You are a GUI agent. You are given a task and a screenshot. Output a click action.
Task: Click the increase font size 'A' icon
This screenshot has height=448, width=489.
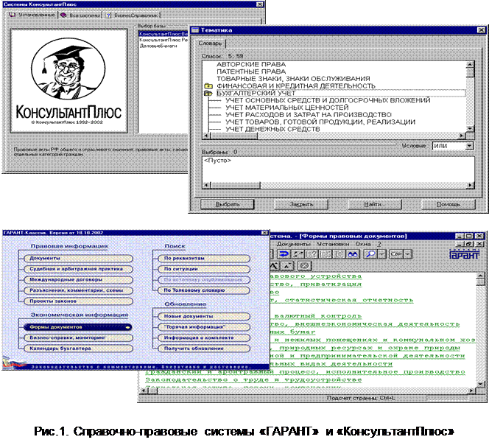pos(273,266)
